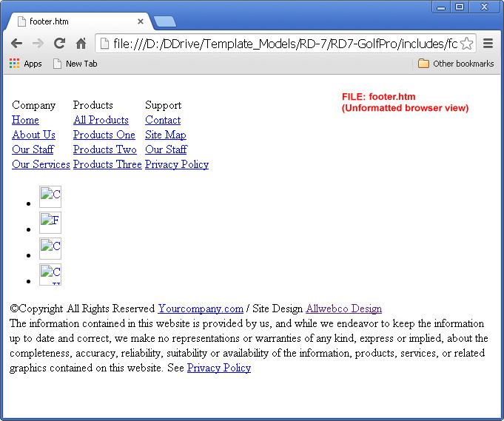Bookmark this page with the star icon
This screenshot has height=421, width=504.
point(466,44)
